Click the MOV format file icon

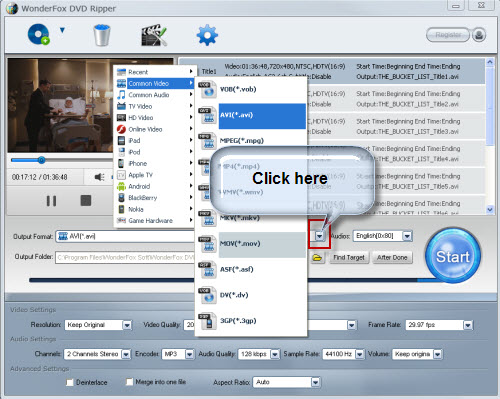pos(207,244)
